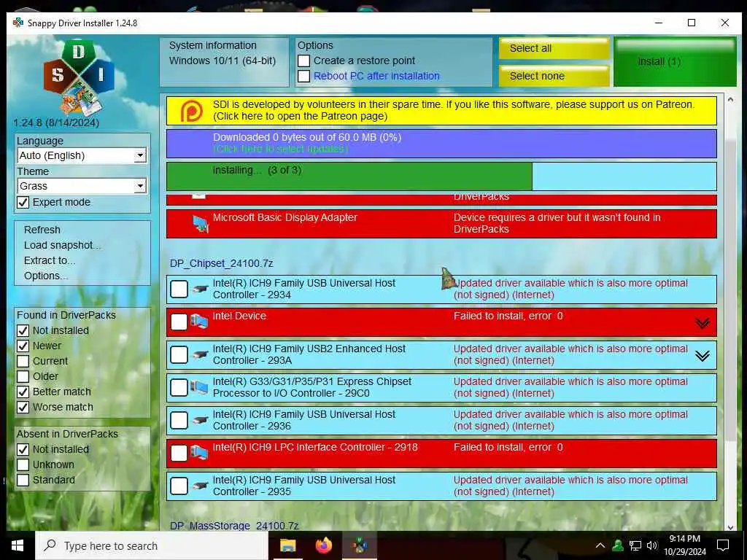Screen dimensions: 747x560
Task: Select the checkbox for Intel Device
Action: pos(179,322)
